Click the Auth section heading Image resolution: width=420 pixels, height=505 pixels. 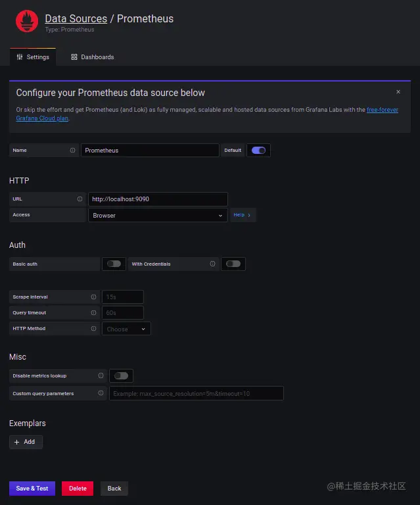(x=17, y=245)
